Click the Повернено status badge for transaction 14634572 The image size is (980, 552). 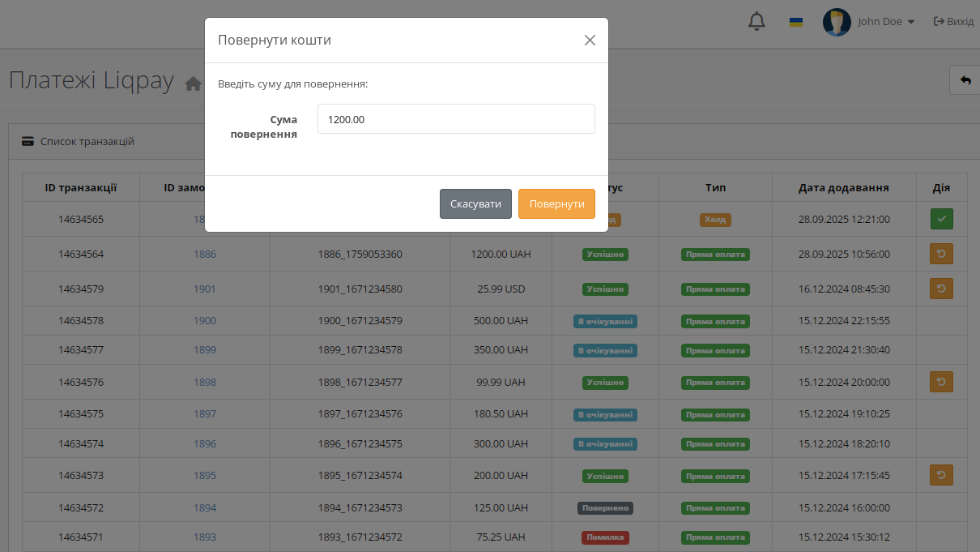click(x=605, y=508)
